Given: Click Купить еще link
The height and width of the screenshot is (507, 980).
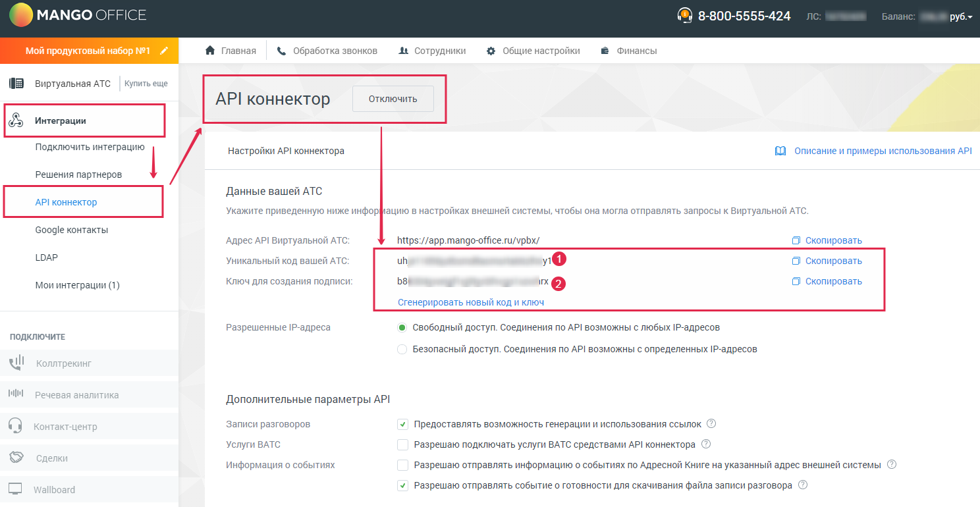Looking at the screenshot, I should click(146, 84).
